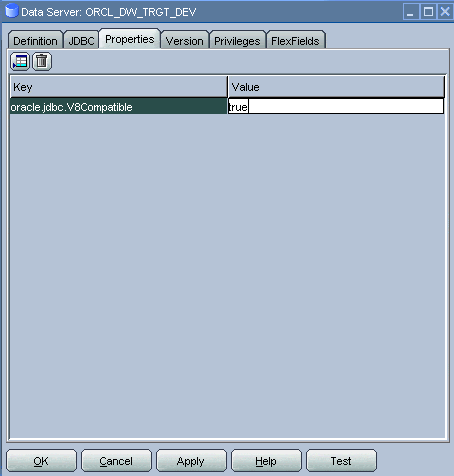Open the JDBC tab
Screen dimensions: 454x476
(81, 41)
